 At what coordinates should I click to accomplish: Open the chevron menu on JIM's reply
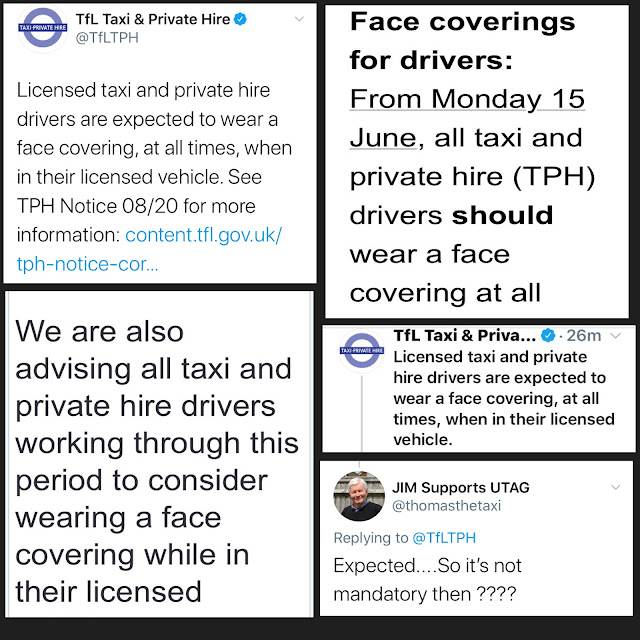coord(616,487)
